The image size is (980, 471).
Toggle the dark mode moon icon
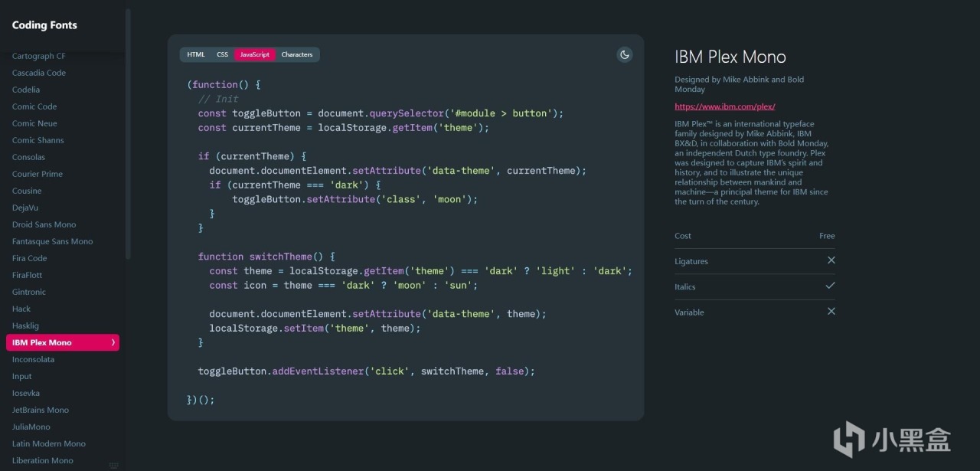pos(625,54)
